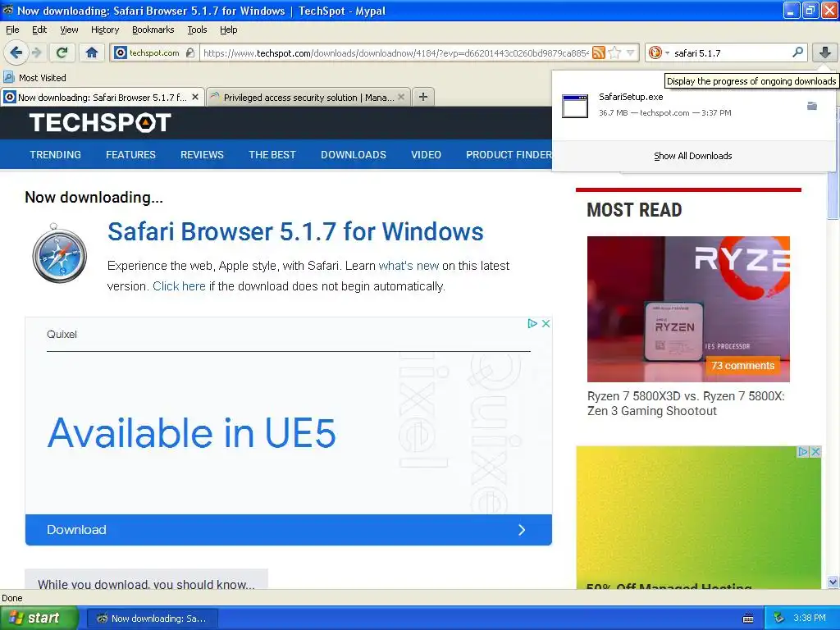Open PRODUCT FINDER in the site navigation
Screen dimensions: 840x630
509,155
